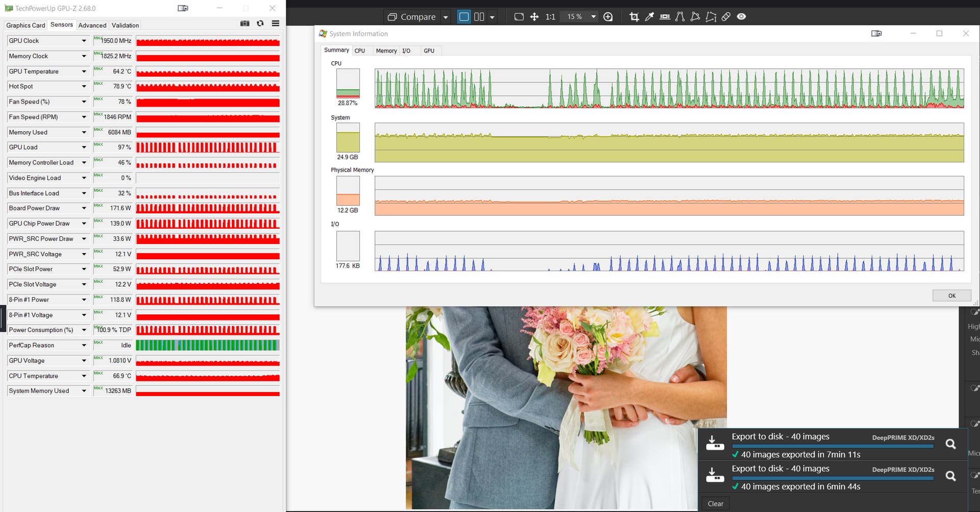Activate the Horizon leveling tool
The width and height of the screenshot is (980, 512).
pyautogui.click(x=665, y=17)
